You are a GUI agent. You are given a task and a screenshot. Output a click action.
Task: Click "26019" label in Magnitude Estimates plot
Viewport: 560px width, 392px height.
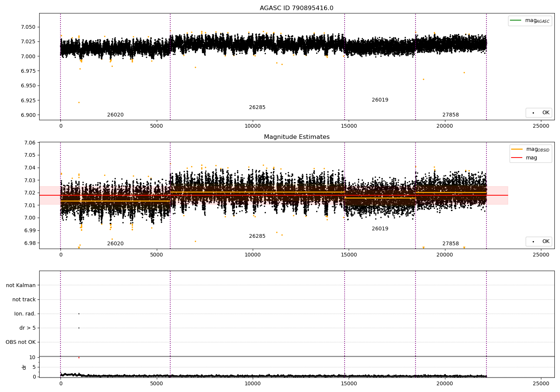(x=380, y=229)
